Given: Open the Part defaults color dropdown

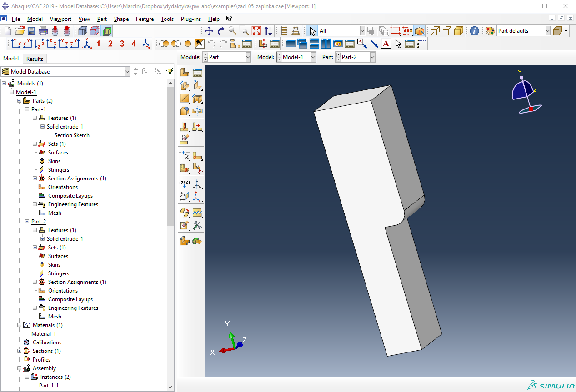Looking at the screenshot, I should coord(547,31).
